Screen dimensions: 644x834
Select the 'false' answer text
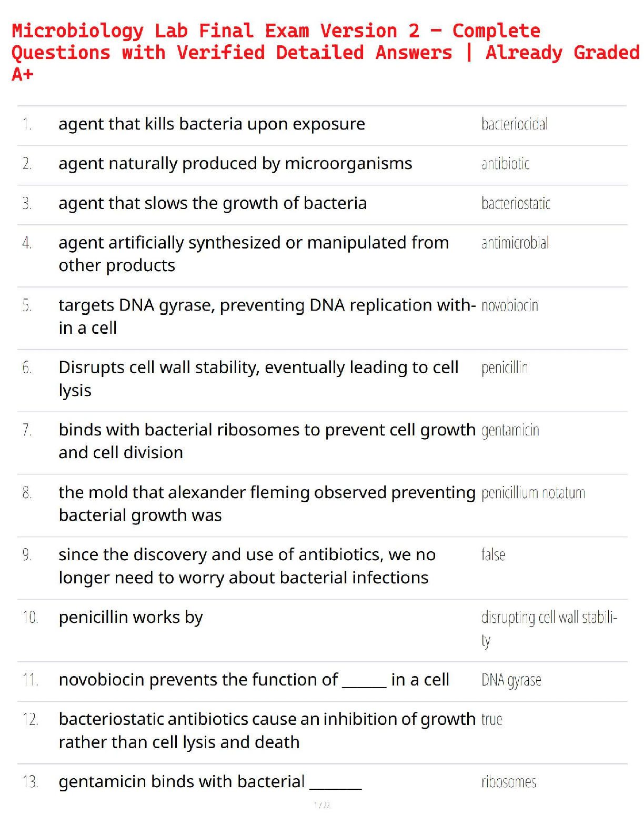coord(493,554)
